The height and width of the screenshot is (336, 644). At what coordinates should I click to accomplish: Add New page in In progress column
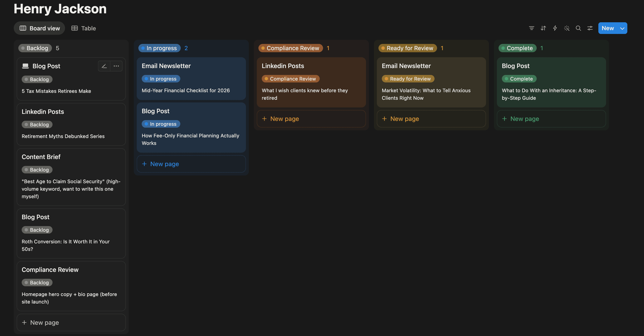click(191, 164)
